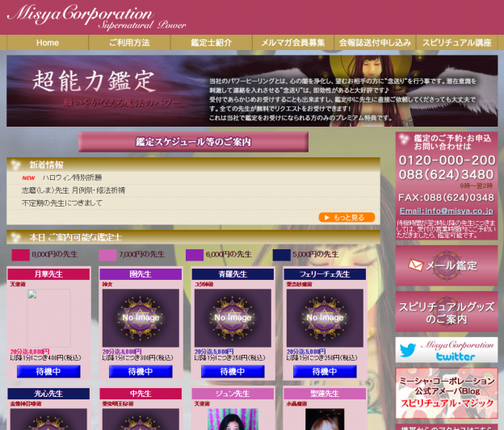Click the 5,000円の先生 navy swatch
Screen dimensions: 504x430
pos(282,255)
